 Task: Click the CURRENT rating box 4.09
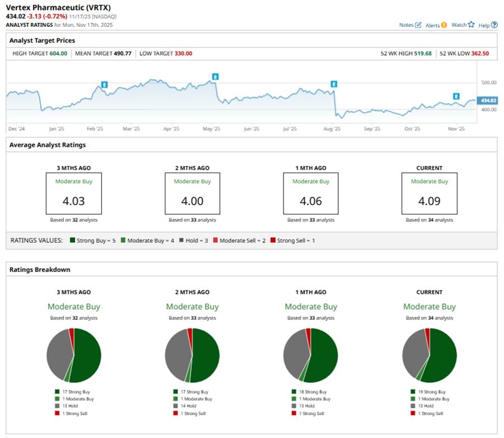[x=429, y=193]
